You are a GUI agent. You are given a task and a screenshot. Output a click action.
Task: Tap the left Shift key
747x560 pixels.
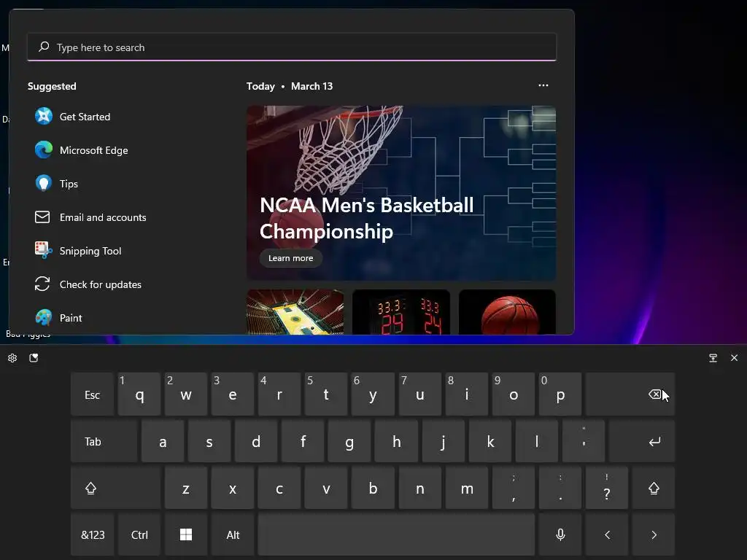[116, 488]
